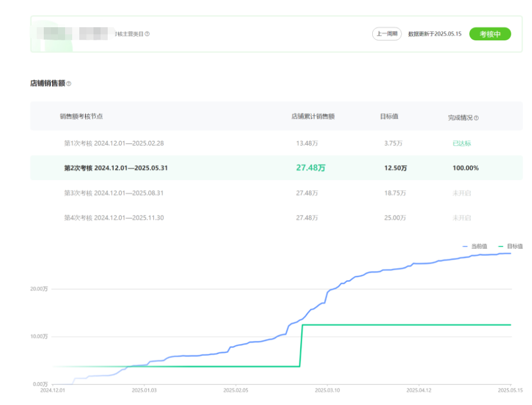Click the 已达标 status in first row
This screenshot has height=405, width=532.
pyautogui.click(x=462, y=143)
